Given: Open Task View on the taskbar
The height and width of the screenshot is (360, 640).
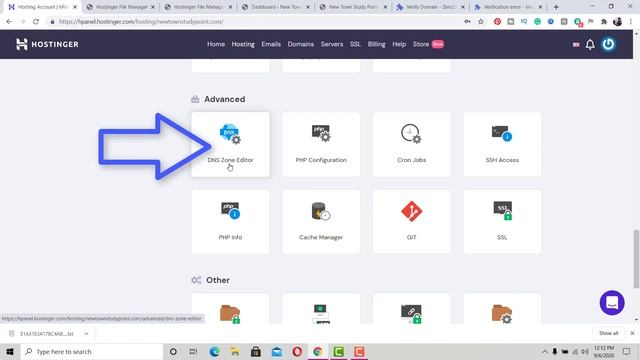Looking at the screenshot, I should coord(193,351).
